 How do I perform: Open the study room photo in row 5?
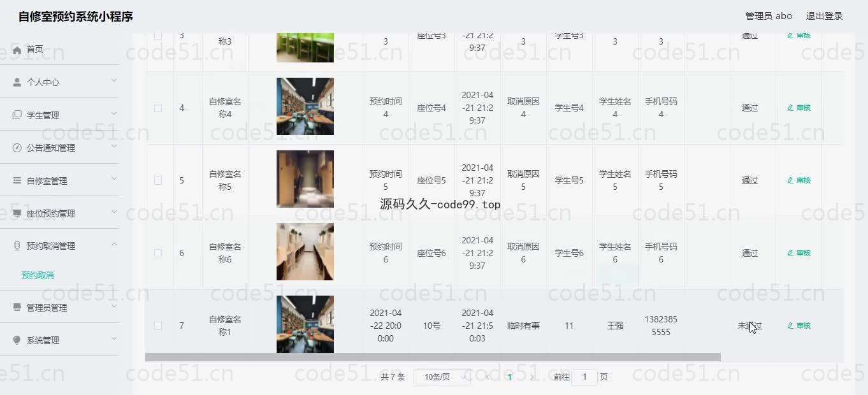(x=305, y=179)
